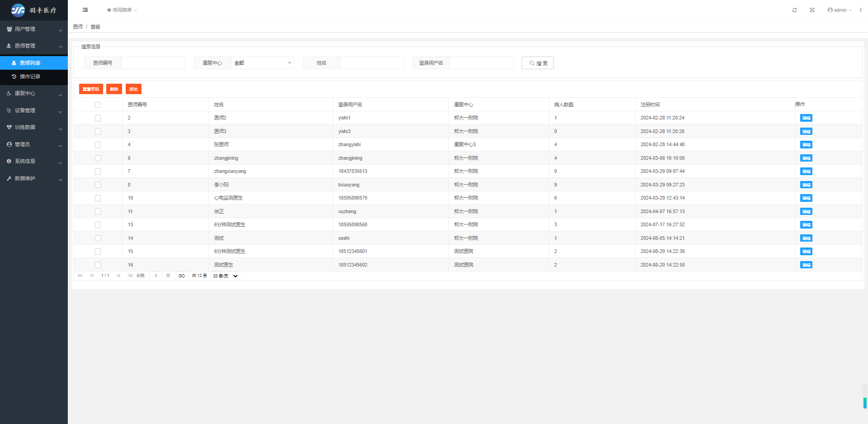Expand the 设备管理 sidebar menu
868x424 pixels.
[x=34, y=110]
